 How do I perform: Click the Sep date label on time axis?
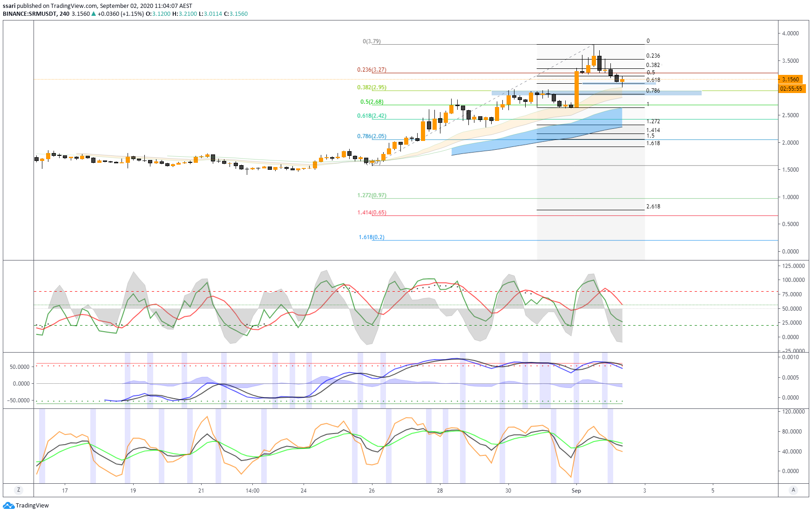tap(576, 490)
